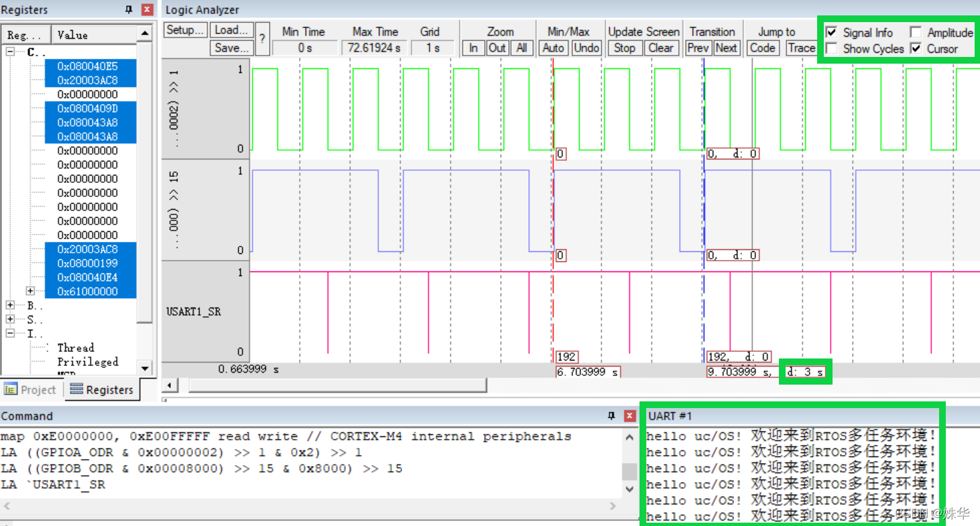Screen dimensions: 980x526
Task: Click the Registers list scroll-down arrow
Action: [x=145, y=368]
